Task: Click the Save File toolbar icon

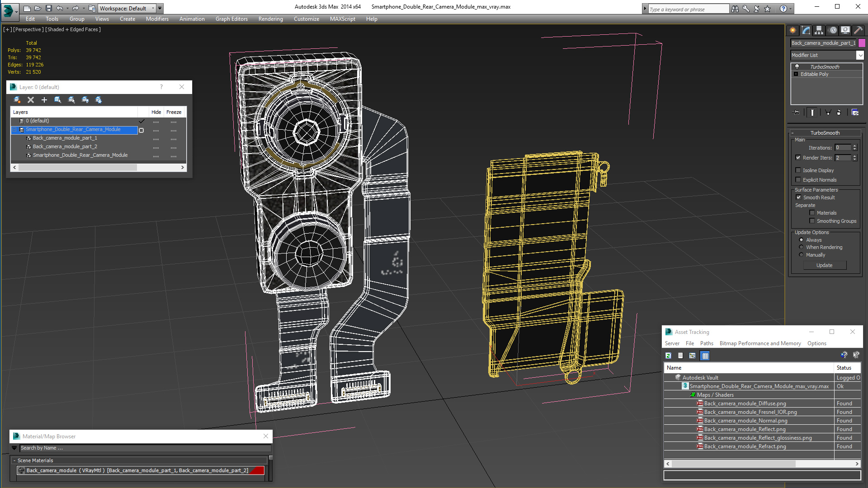Action: [x=49, y=8]
